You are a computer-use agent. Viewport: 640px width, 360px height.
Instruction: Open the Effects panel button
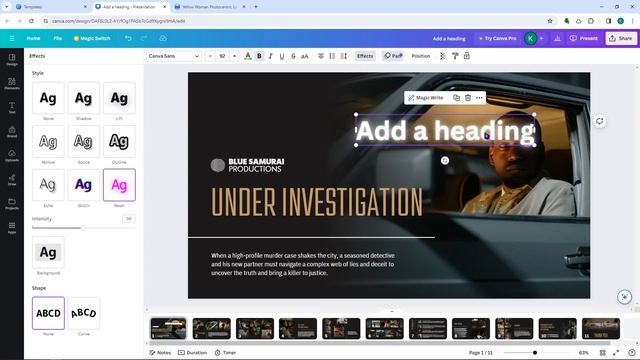click(365, 56)
